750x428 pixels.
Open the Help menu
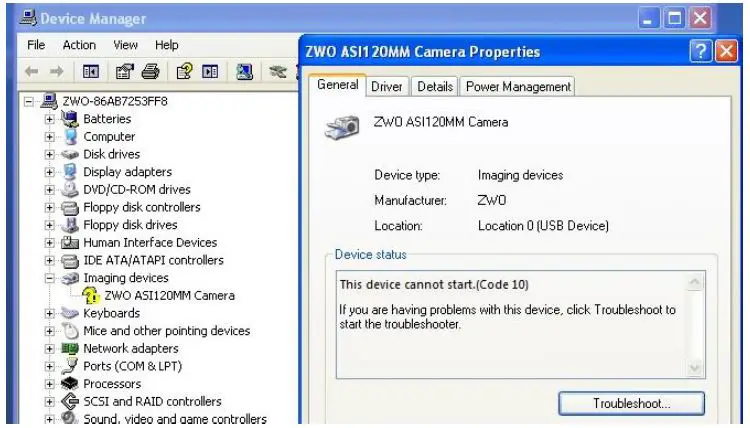(x=166, y=45)
